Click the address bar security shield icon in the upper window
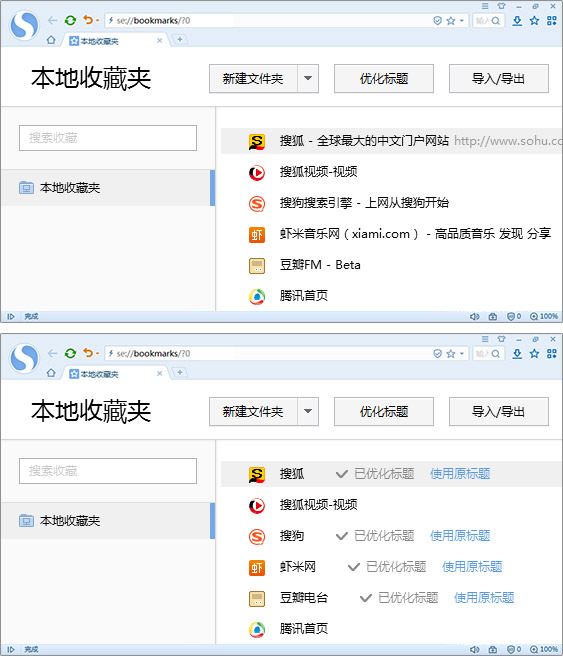563x656 pixels. point(438,20)
